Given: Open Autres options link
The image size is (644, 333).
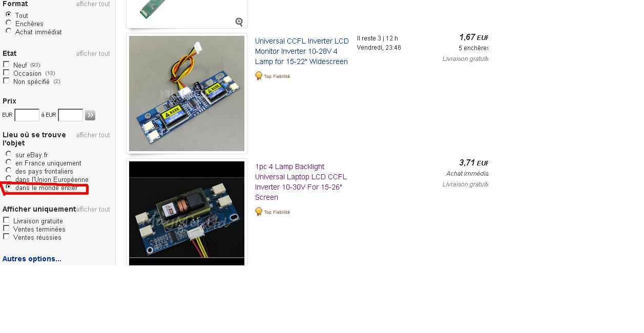Looking at the screenshot, I should 32,259.
